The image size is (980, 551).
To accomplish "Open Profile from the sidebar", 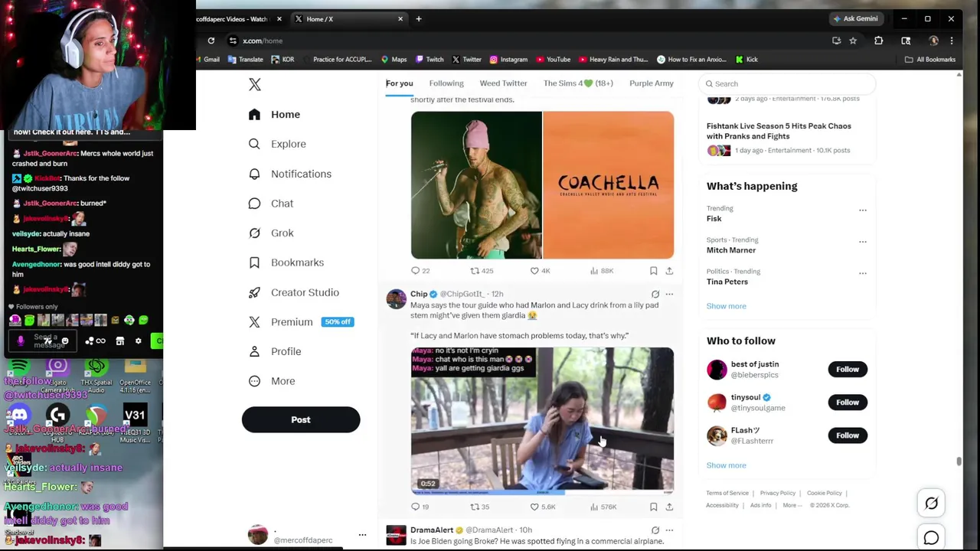I will click(275, 351).
